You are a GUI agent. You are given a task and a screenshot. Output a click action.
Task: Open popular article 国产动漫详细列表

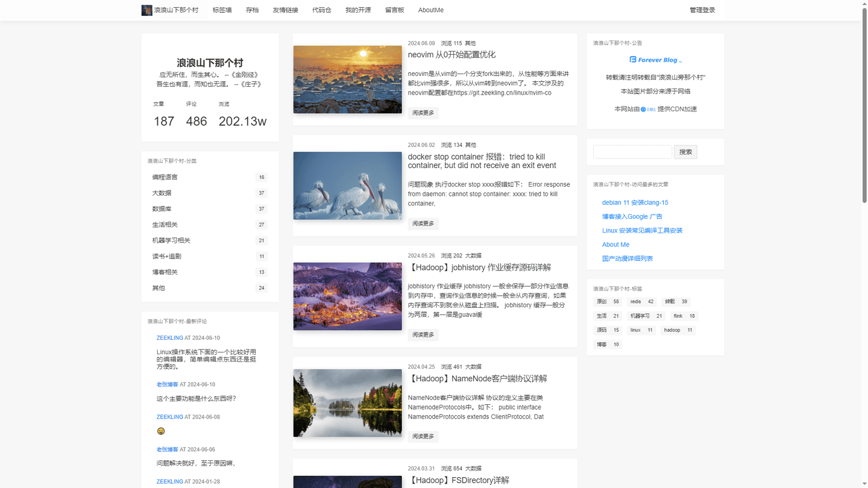[627, 258]
